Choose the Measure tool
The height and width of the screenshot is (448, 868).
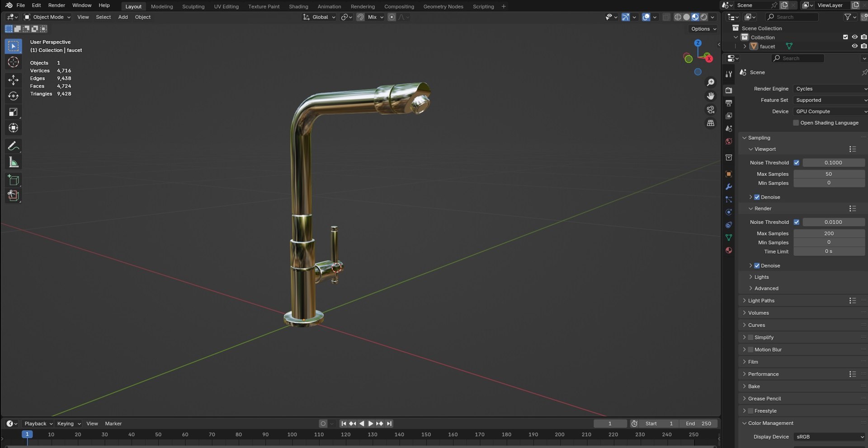13,163
